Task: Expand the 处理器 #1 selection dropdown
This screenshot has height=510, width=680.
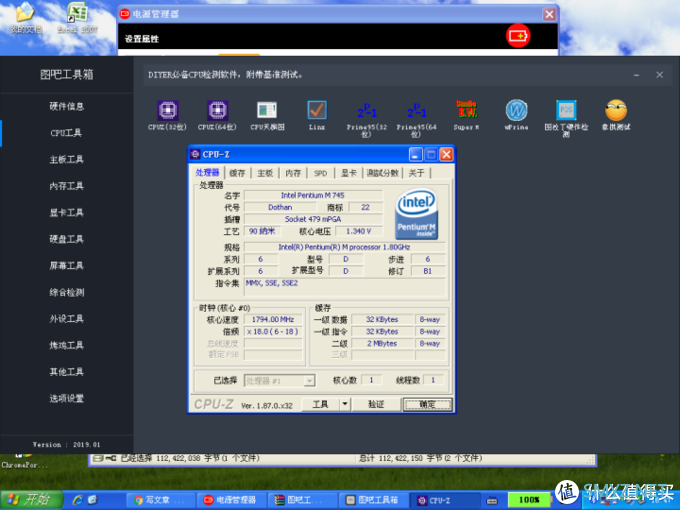Action: coord(309,381)
